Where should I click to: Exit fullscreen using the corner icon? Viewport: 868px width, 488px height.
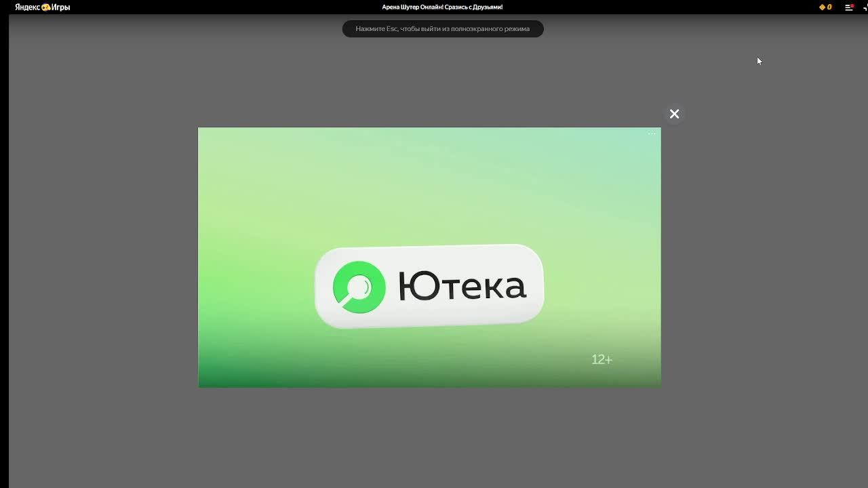[x=865, y=7]
